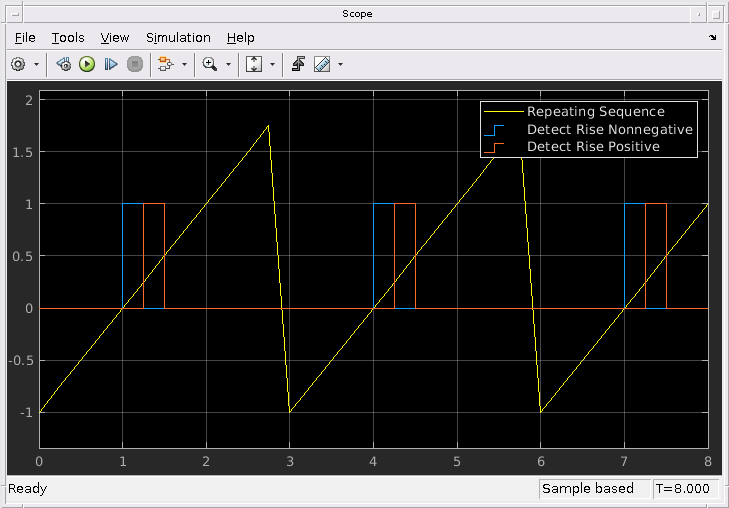The image size is (729, 508).
Task: Click the dock arrow at menu bar right
Action: [713, 38]
